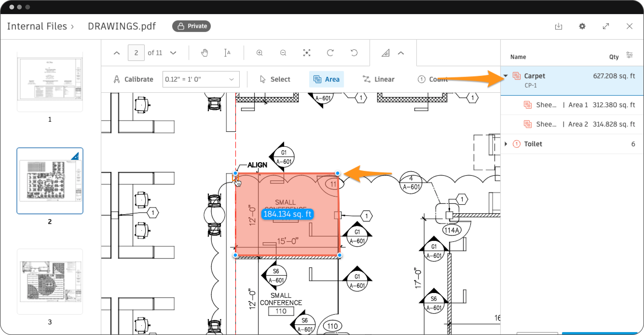Screen dimensions: 644x335
Task: Expand the Toilet takeoff group
Action: (x=506, y=144)
